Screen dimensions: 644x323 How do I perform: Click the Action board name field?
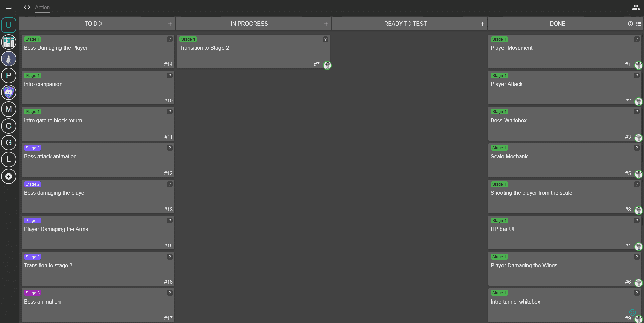[42, 8]
